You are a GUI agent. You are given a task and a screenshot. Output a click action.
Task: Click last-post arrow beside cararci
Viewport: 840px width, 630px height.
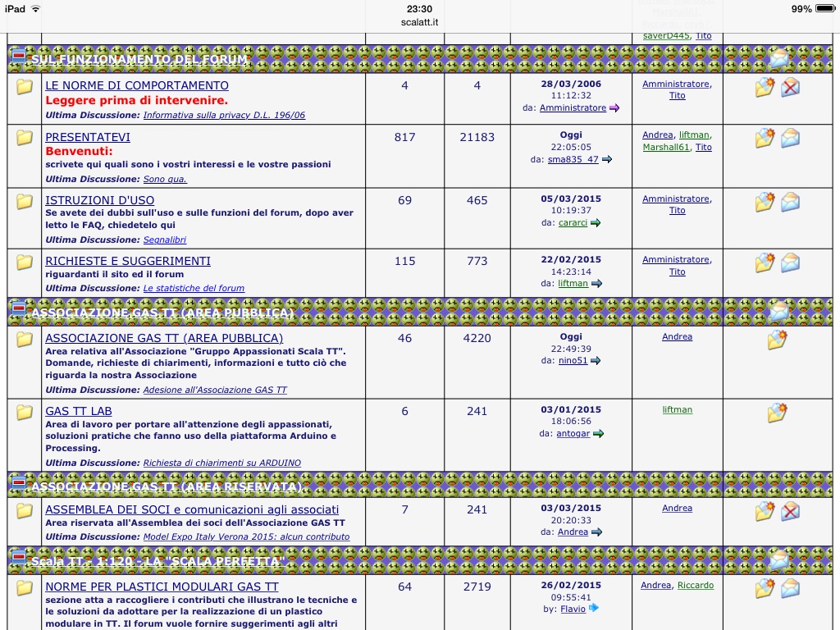tap(596, 223)
